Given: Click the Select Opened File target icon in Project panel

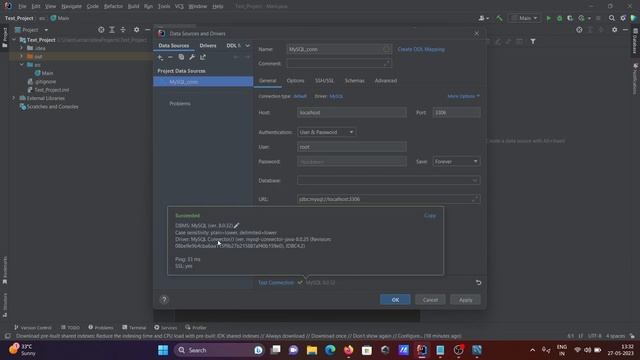Looking at the screenshot, I should coord(101,30).
